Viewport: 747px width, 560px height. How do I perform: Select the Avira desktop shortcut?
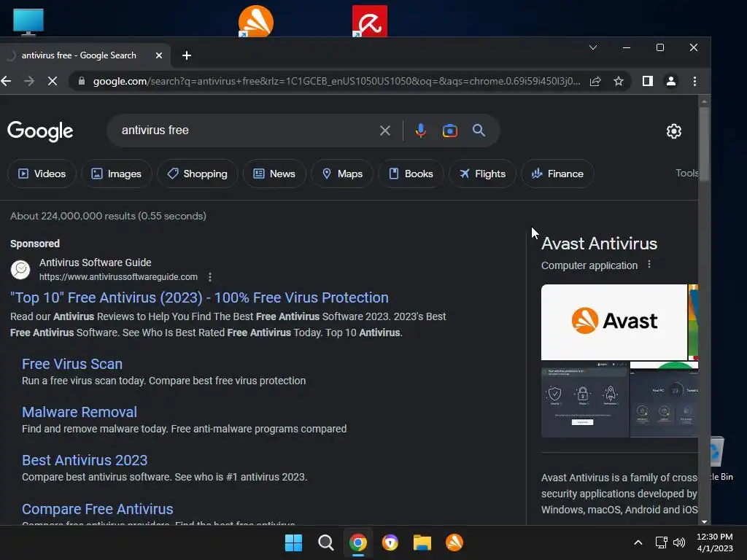(x=370, y=21)
